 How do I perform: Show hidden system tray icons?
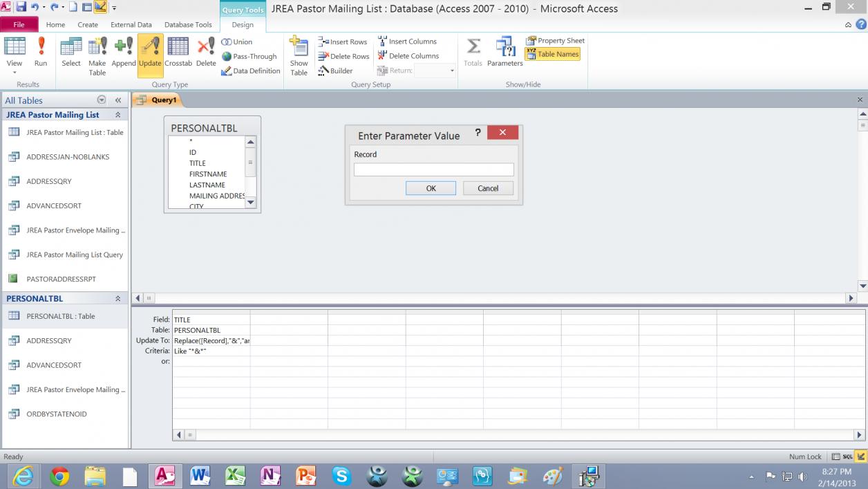(x=752, y=477)
